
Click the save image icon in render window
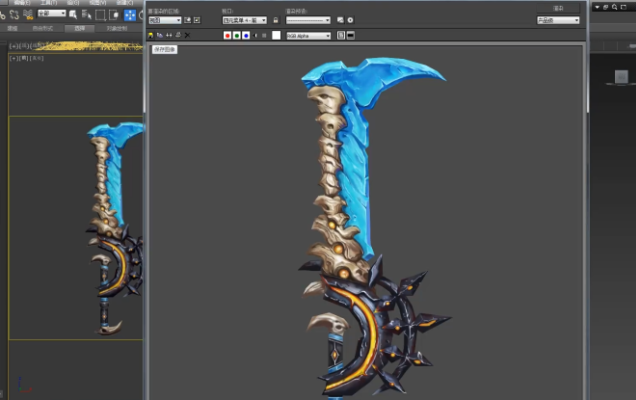pyautogui.click(x=151, y=35)
